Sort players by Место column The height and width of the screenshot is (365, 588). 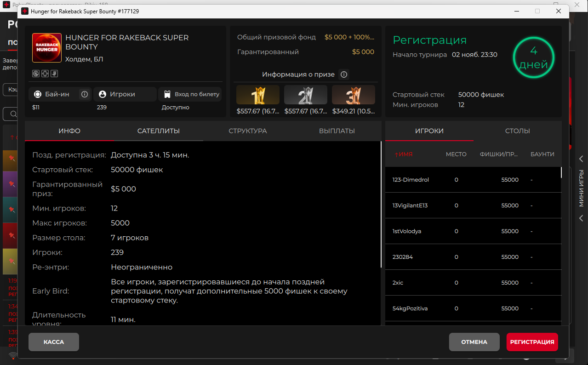point(456,154)
